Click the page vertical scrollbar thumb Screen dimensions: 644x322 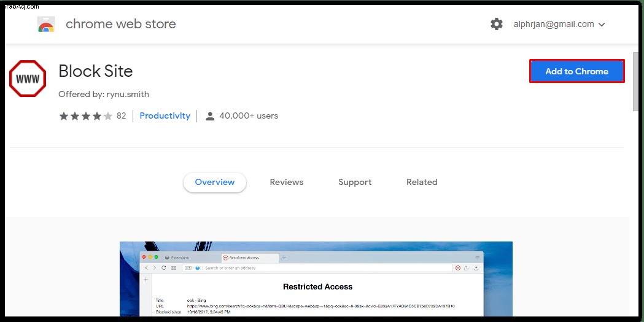coord(636,81)
